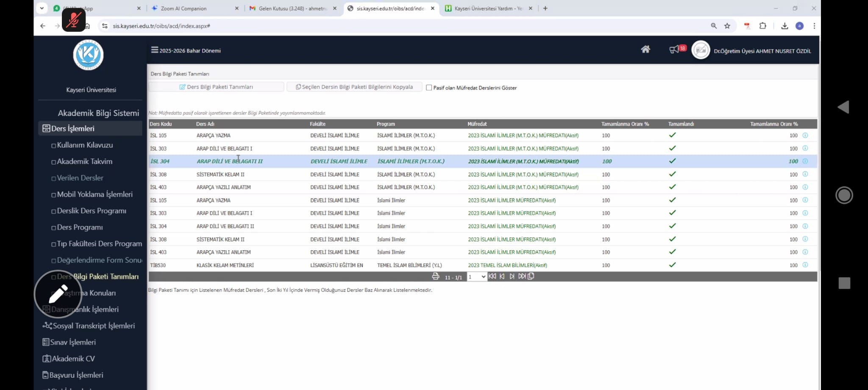Click the printer icon in table footer
The image size is (868, 390).
(435, 277)
